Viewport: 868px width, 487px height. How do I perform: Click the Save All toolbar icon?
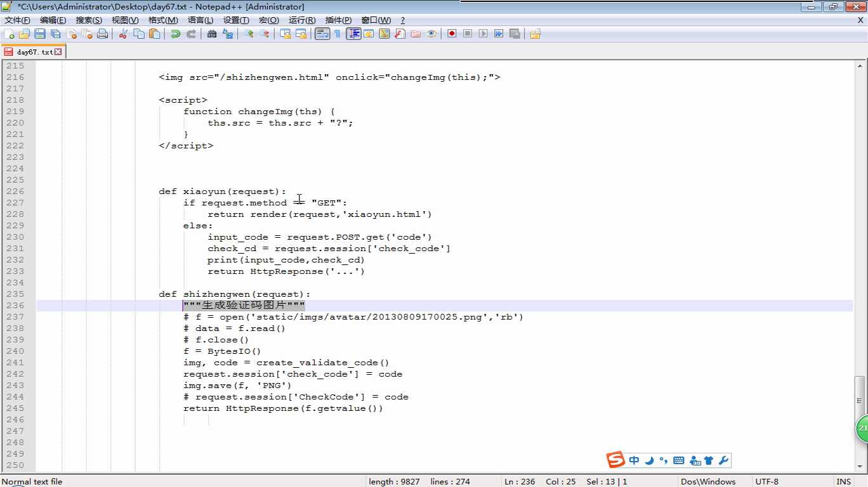(x=56, y=34)
